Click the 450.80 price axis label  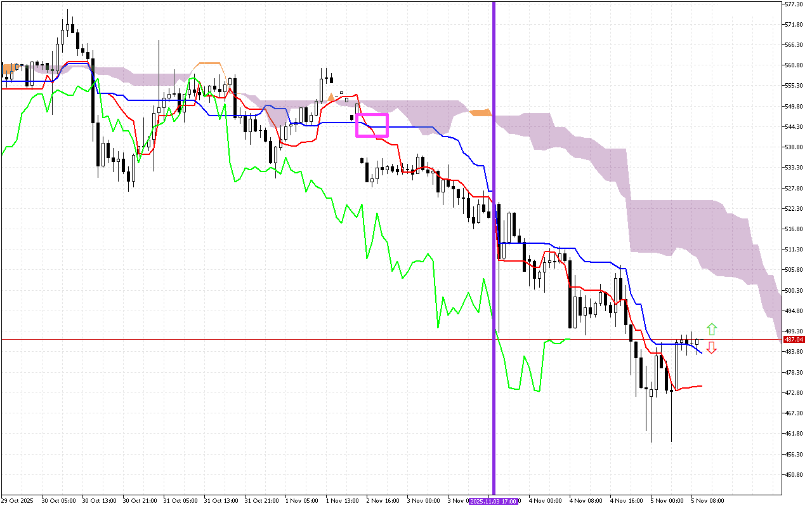tap(794, 474)
